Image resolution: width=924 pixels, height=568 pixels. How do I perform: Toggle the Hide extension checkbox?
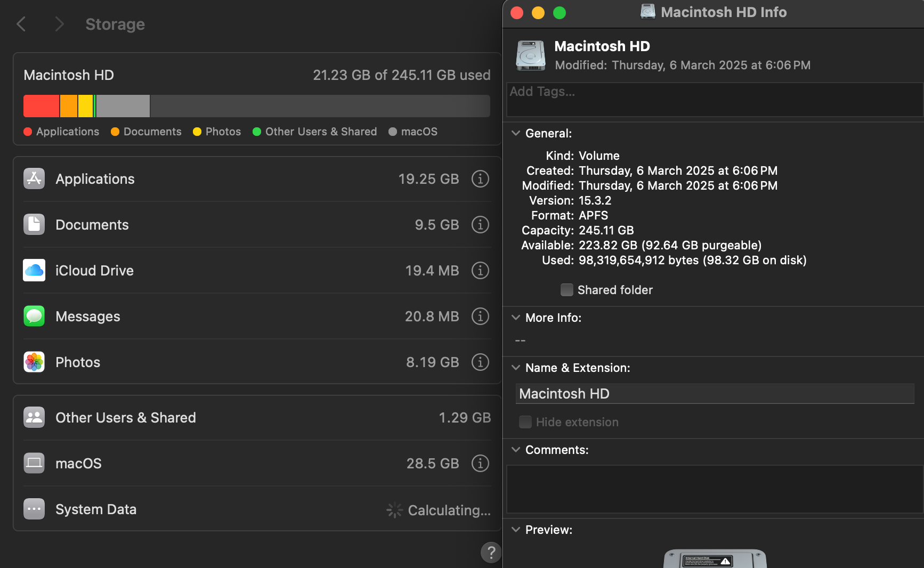(x=525, y=422)
